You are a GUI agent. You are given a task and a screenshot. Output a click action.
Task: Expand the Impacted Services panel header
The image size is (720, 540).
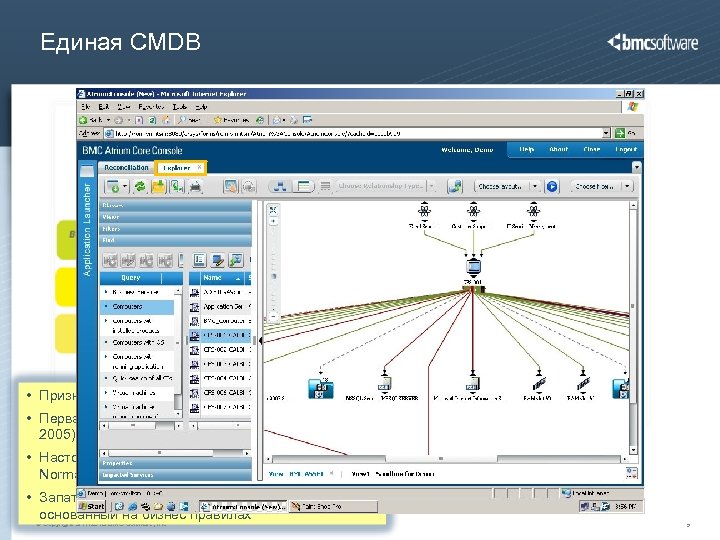[175, 475]
